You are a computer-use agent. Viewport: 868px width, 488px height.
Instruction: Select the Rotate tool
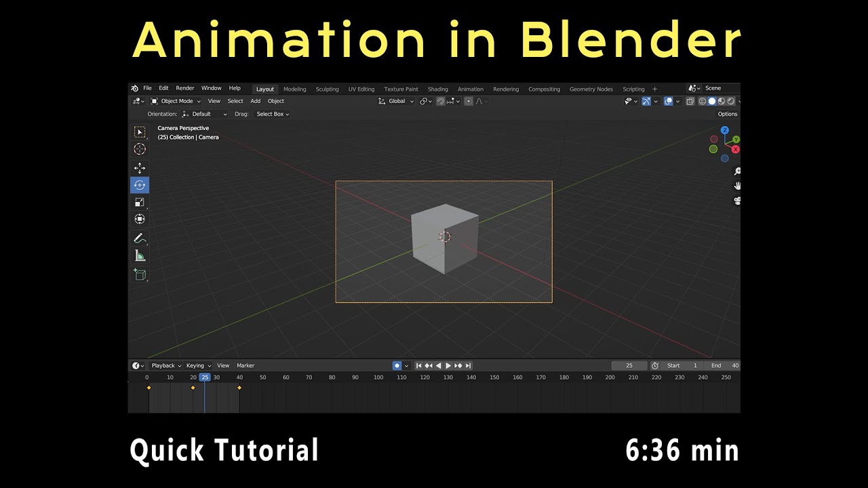point(140,185)
